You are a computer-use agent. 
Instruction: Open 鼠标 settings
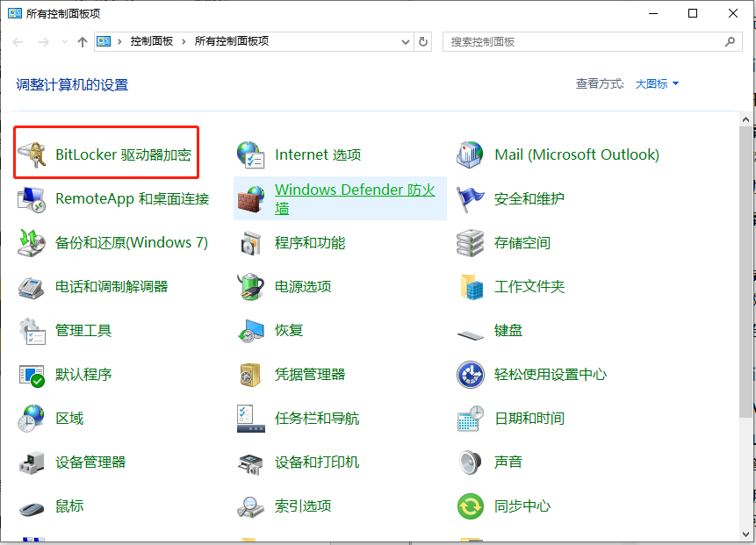pyautogui.click(x=68, y=506)
